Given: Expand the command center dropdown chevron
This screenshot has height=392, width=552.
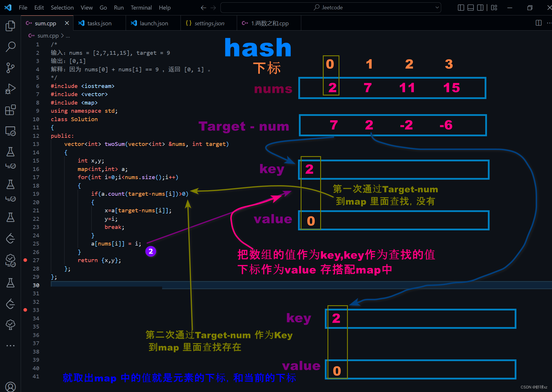Looking at the screenshot, I should click(x=437, y=8).
